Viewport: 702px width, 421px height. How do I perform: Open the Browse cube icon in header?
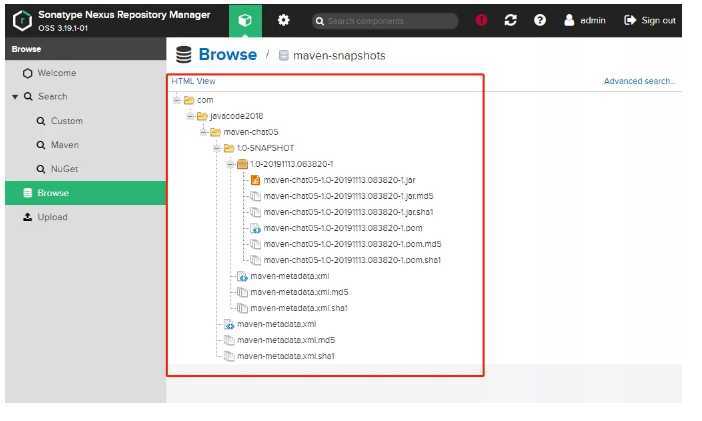pyautogui.click(x=245, y=21)
